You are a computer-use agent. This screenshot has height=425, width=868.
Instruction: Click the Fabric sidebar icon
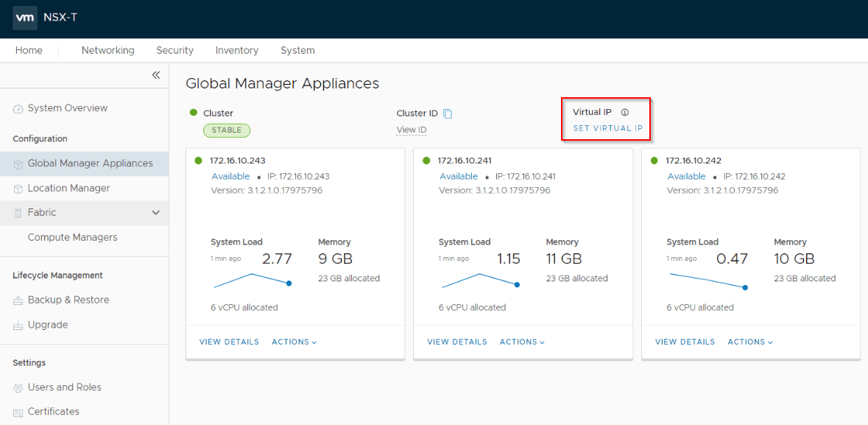point(18,213)
